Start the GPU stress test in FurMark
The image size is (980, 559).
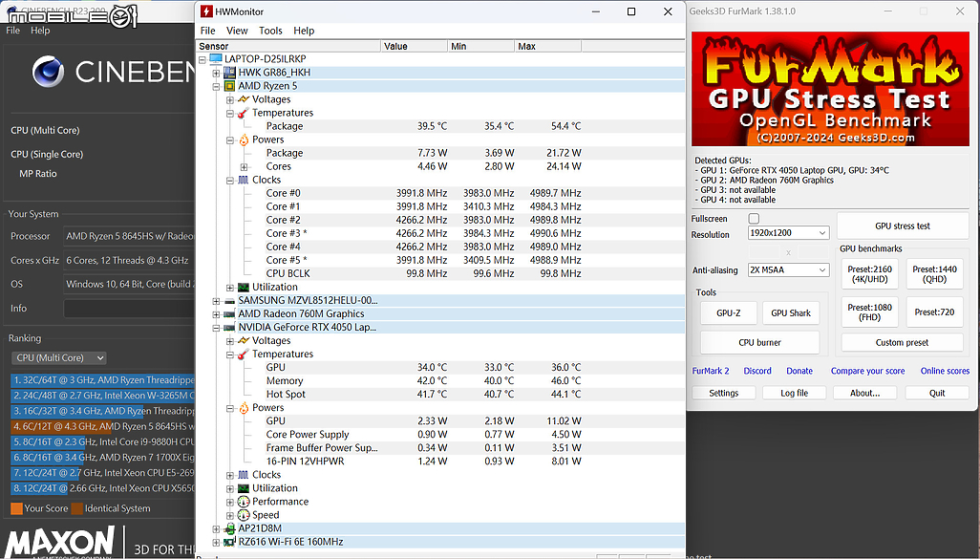point(903,226)
